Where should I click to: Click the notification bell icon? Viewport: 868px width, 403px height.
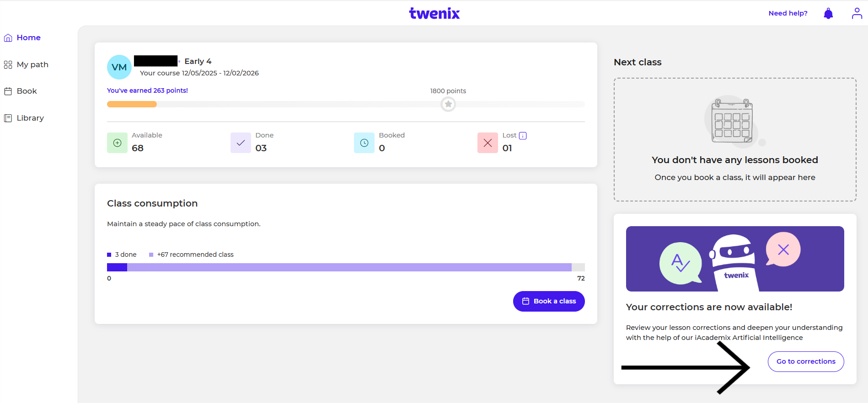pyautogui.click(x=828, y=14)
